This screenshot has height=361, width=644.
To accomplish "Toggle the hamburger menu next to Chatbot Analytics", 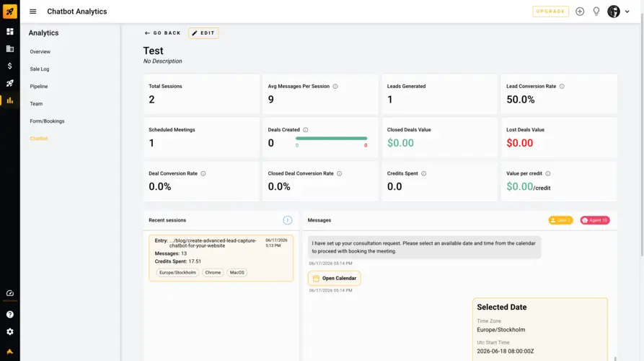I will click(33, 12).
